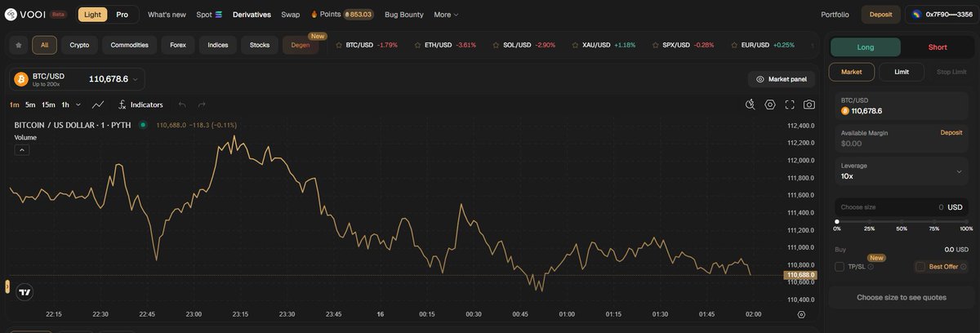Switch to Light mode

click(92, 15)
